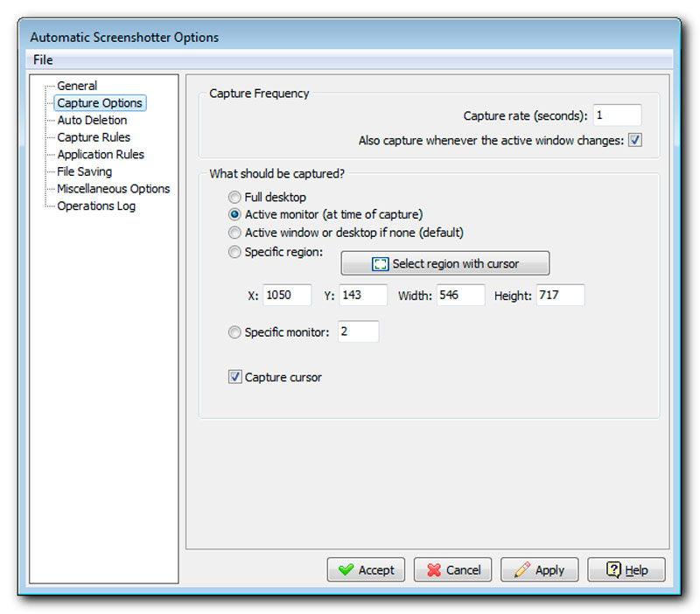Click the Width input field
This screenshot has height=614, width=700.
tap(461, 295)
